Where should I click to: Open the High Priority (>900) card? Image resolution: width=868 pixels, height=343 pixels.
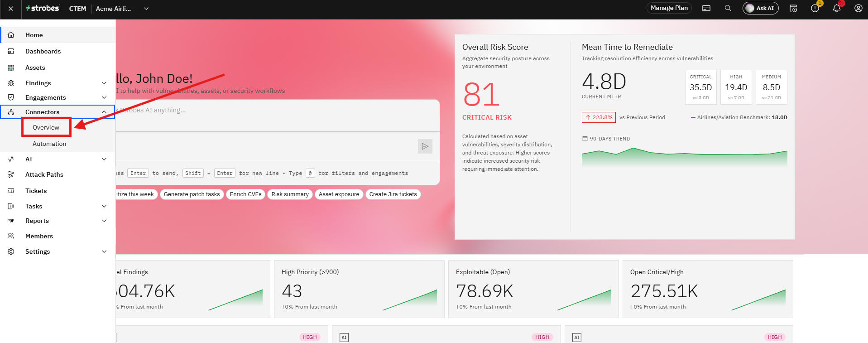point(359,289)
